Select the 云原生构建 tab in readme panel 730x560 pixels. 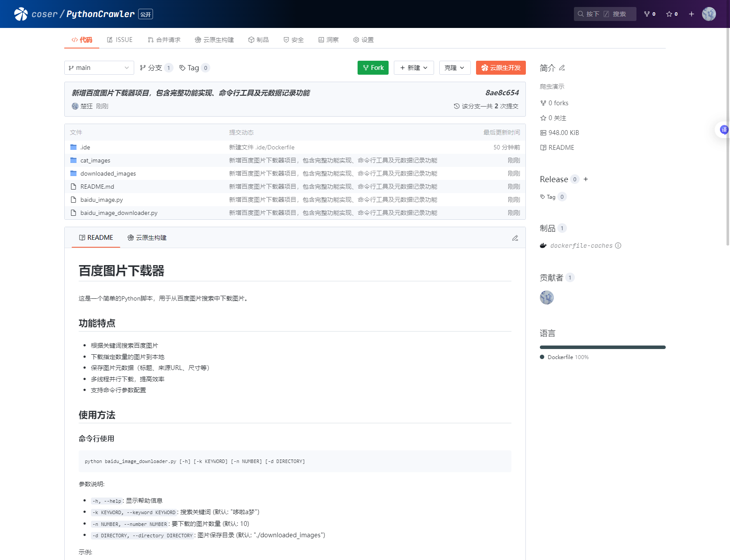point(147,238)
